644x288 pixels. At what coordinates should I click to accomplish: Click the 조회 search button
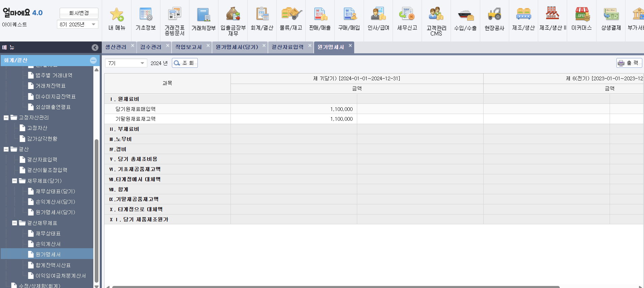(x=185, y=63)
